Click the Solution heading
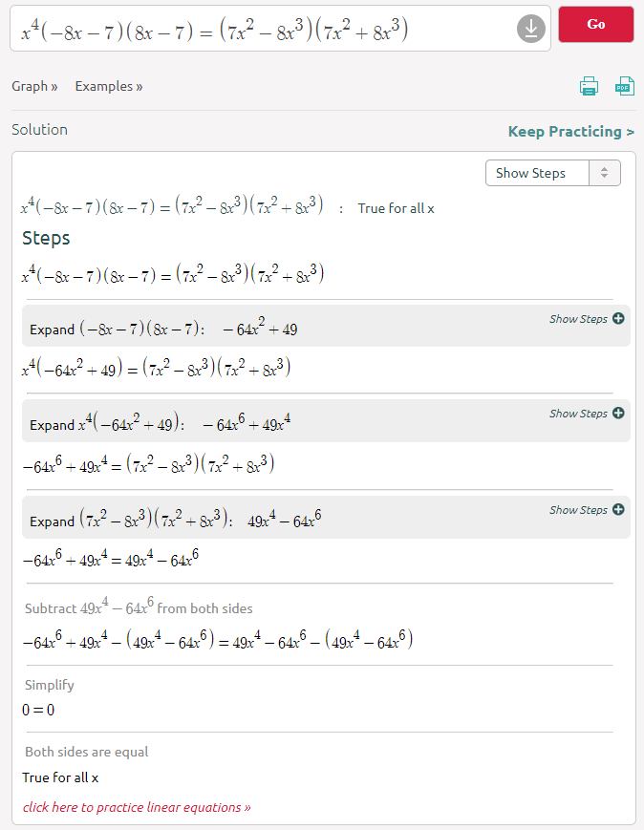The width and height of the screenshot is (644, 830). (39, 130)
